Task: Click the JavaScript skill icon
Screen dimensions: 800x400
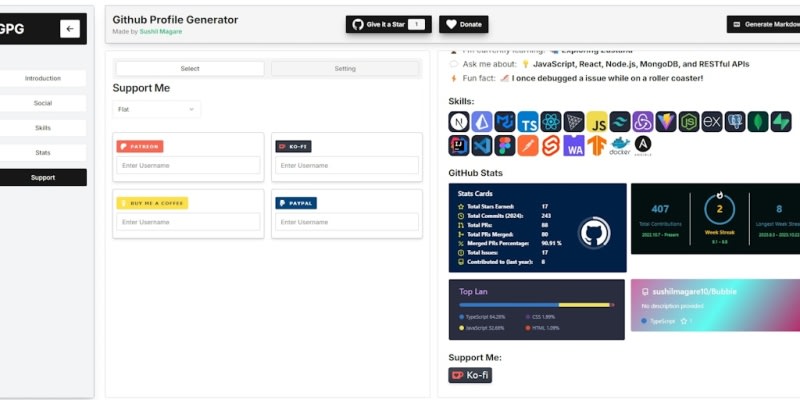Action: (596, 122)
